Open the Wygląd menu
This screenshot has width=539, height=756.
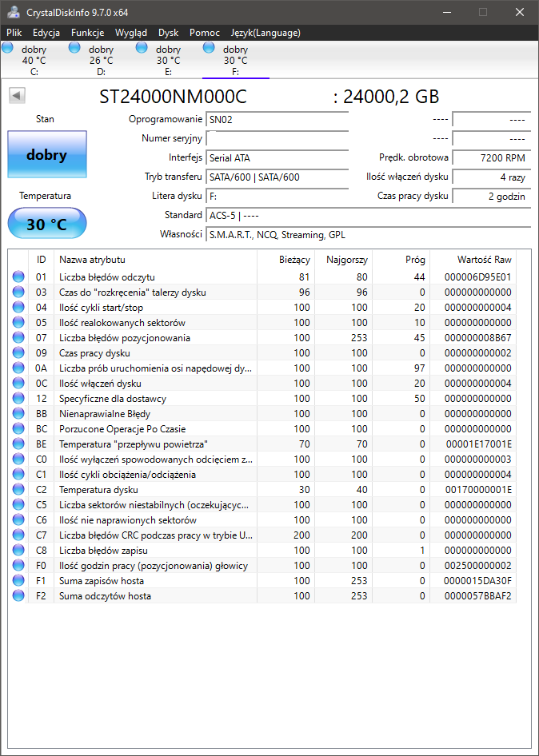(x=131, y=33)
